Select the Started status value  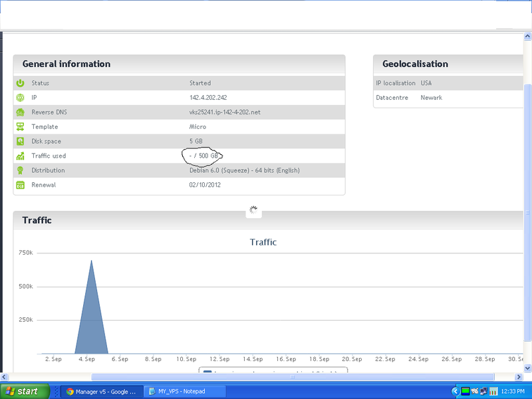coord(199,83)
